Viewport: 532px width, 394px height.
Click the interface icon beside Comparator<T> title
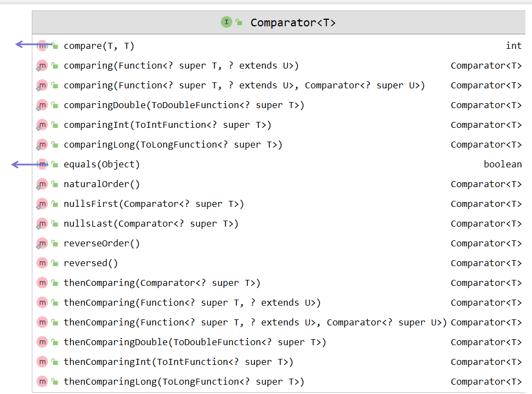[x=227, y=22]
